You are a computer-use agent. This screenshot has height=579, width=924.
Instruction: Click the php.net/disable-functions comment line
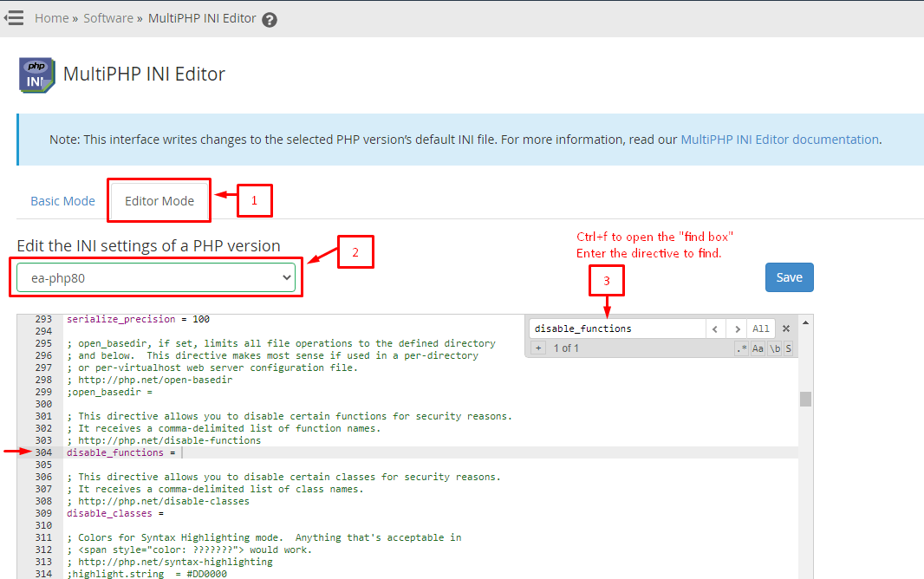click(x=164, y=440)
